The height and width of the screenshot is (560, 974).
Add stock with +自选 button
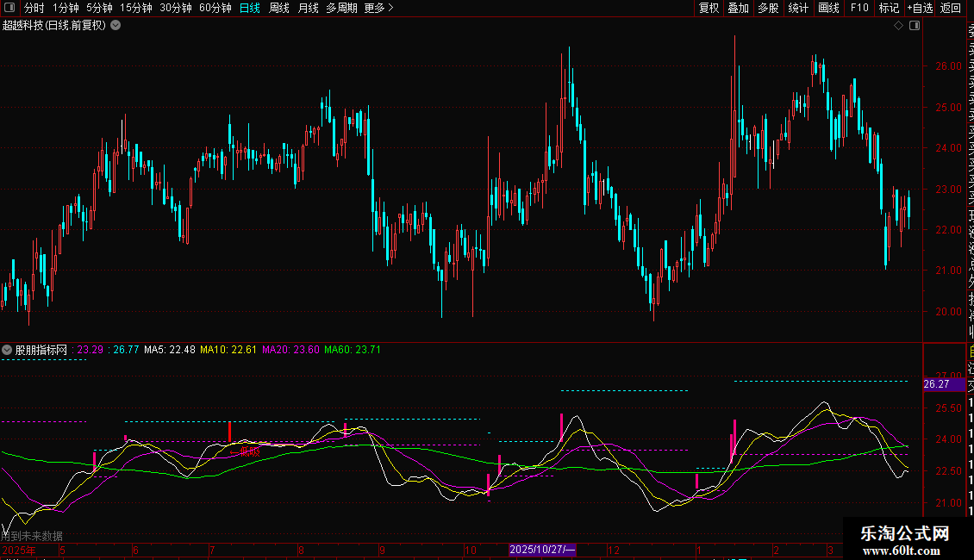point(920,8)
